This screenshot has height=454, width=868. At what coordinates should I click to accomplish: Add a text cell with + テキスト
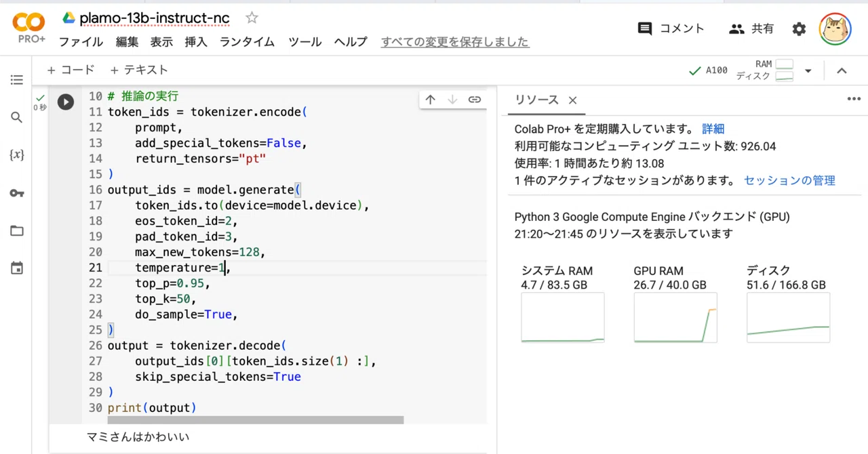click(x=138, y=70)
